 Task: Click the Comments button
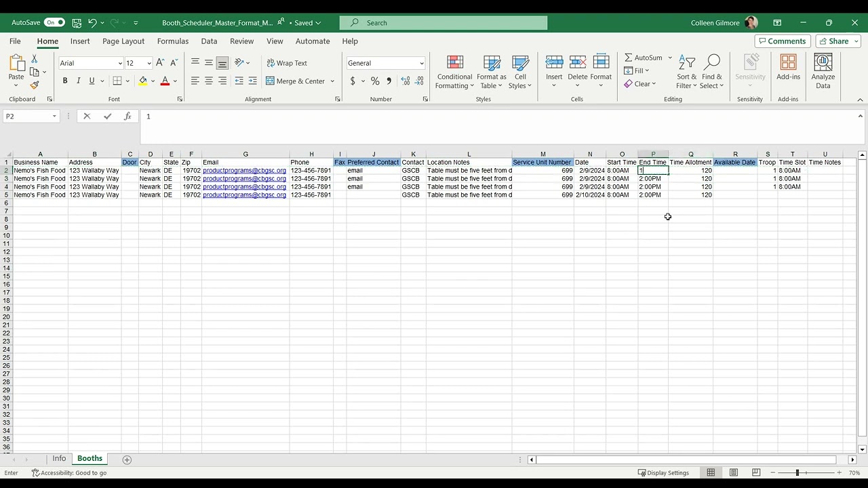782,41
